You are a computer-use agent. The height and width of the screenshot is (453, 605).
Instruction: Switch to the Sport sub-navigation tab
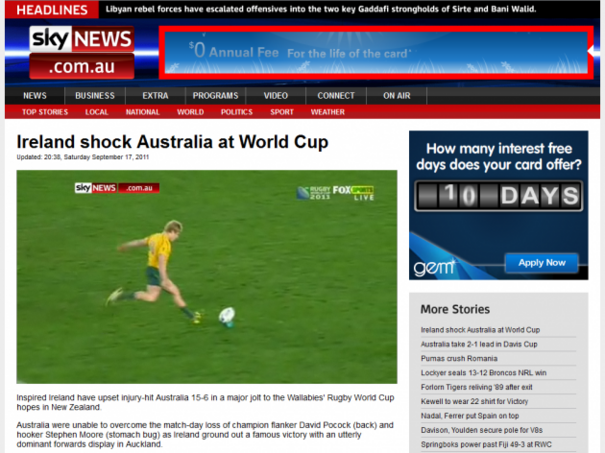click(282, 112)
